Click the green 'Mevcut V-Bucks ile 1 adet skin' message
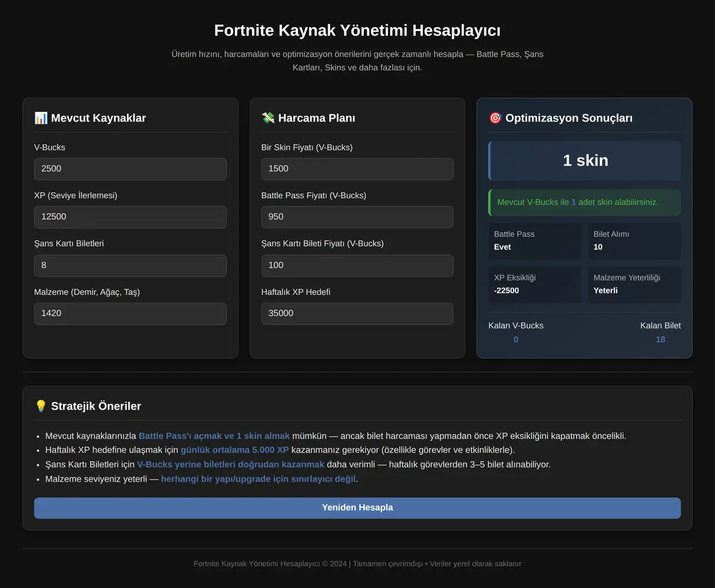The height and width of the screenshot is (588, 715). (x=585, y=203)
